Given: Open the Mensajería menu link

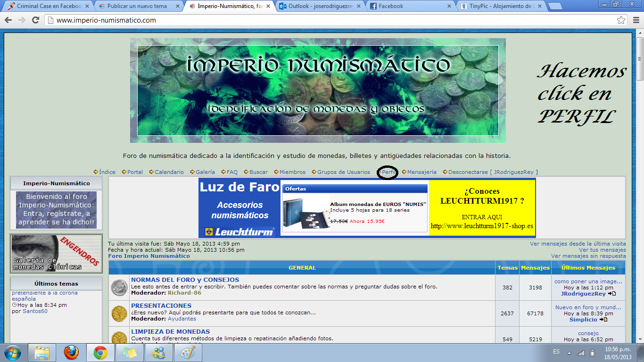Looking at the screenshot, I should (x=422, y=172).
